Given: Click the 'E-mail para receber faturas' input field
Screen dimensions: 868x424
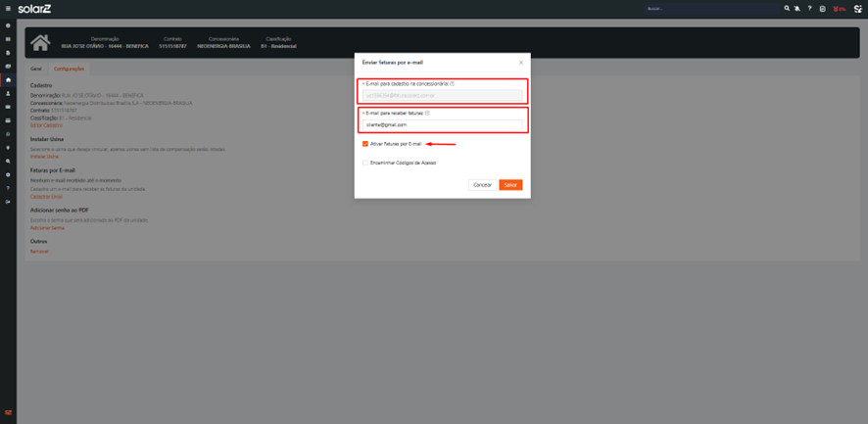Looking at the screenshot, I should tap(443, 125).
